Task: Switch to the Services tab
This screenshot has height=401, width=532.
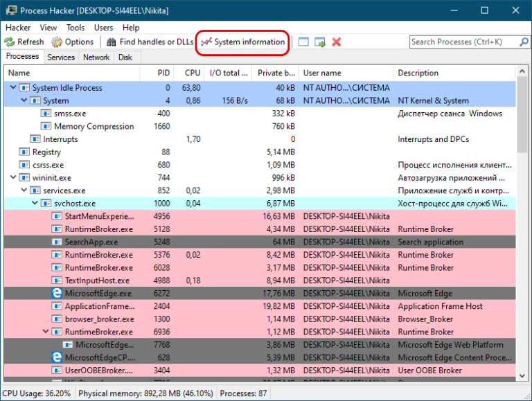Action: (x=61, y=57)
